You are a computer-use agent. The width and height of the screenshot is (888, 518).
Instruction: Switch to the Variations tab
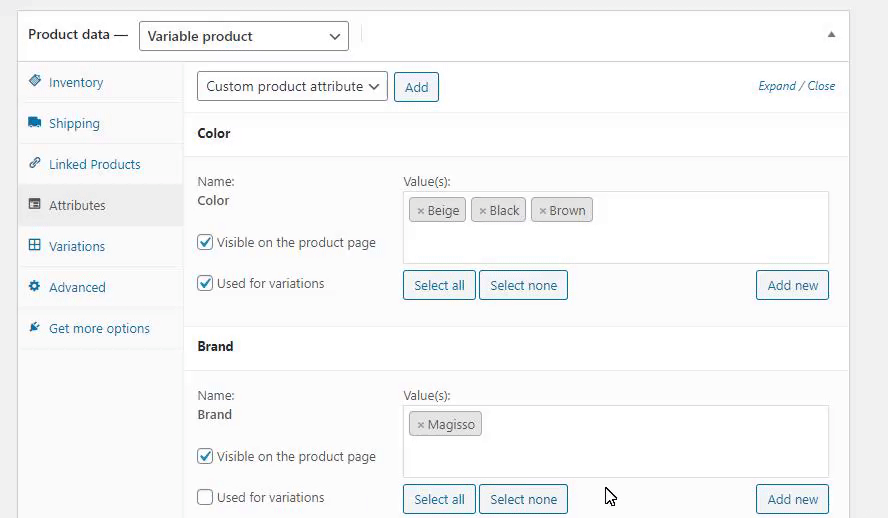pos(77,246)
